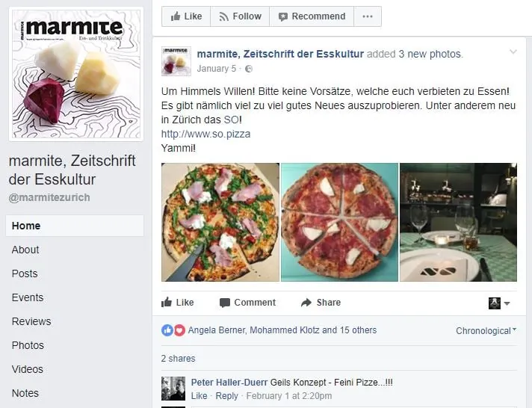
Task: Share the post using the Share arrow
Action: [x=321, y=302]
